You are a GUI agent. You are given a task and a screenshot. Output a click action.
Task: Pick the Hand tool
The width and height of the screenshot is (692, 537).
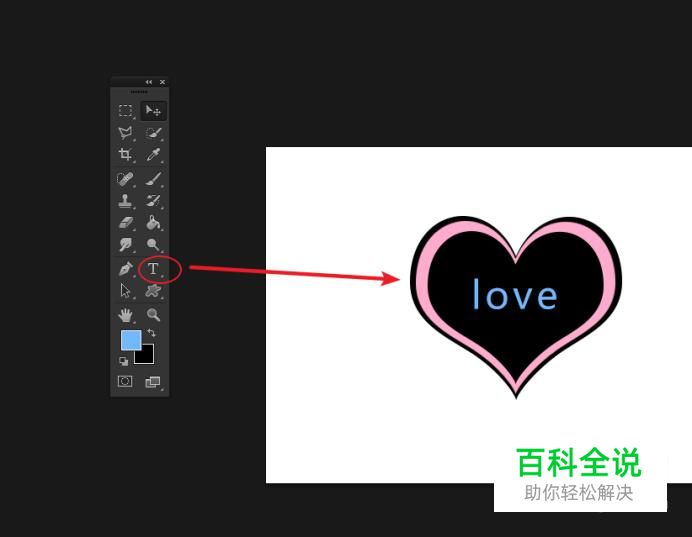pos(125,315)
